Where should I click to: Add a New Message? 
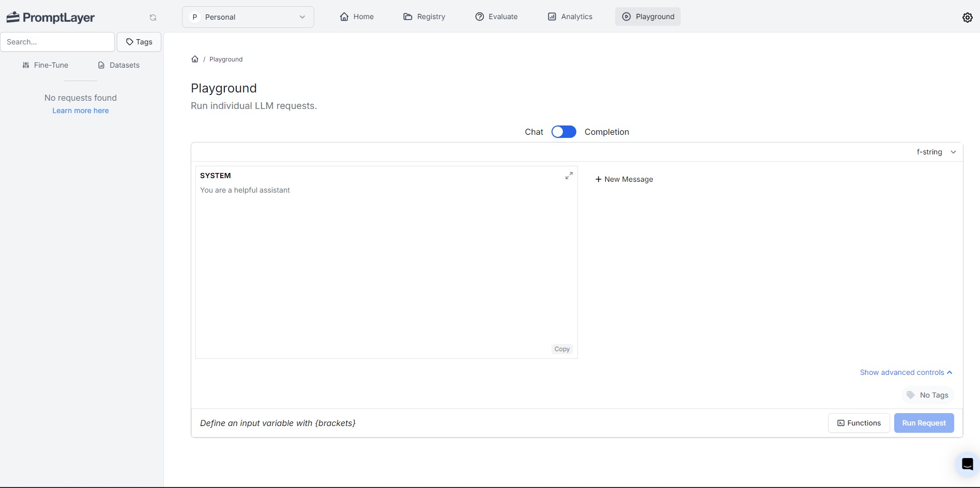[624, 179]
